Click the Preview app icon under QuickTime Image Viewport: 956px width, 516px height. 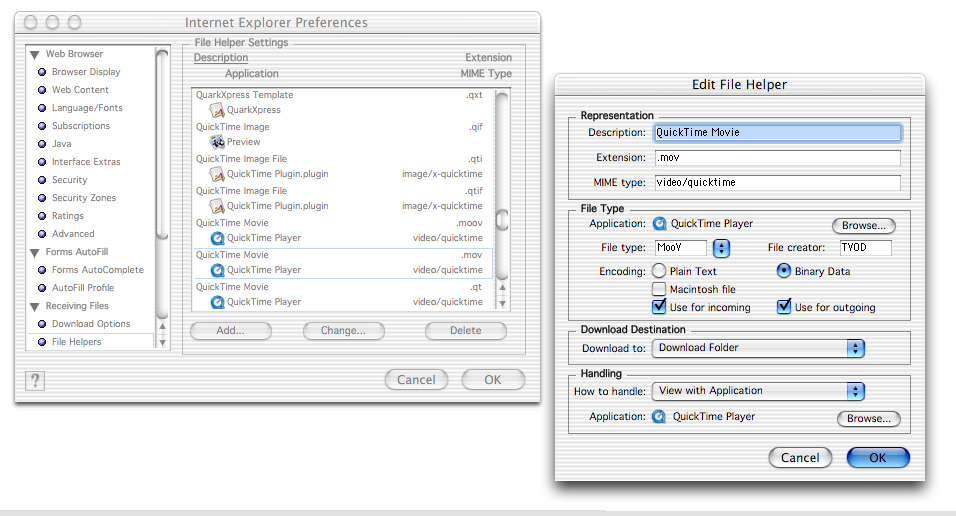point(217,142)
